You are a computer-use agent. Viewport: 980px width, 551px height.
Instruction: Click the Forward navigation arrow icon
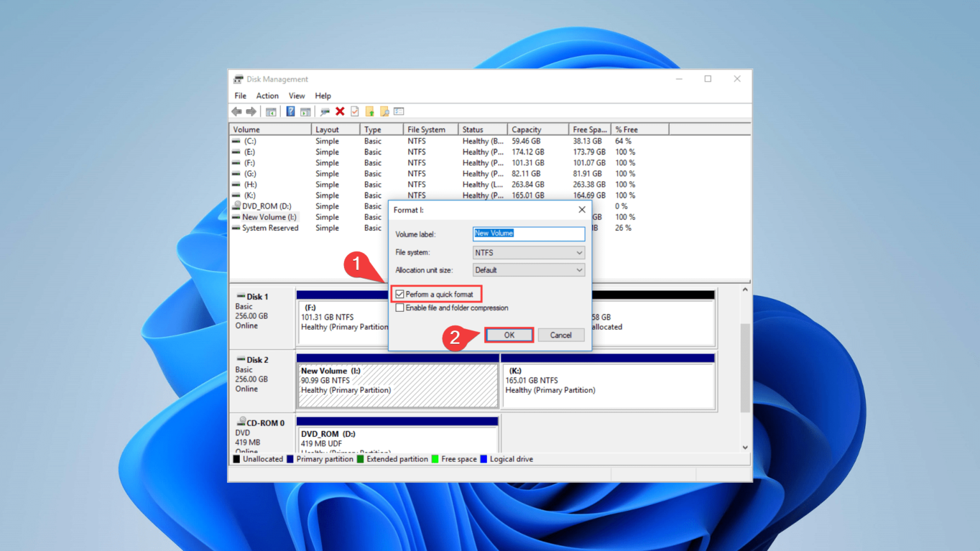(251, 111)
